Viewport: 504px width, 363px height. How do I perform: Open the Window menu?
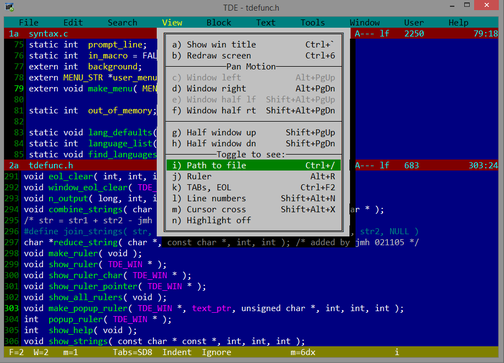click(365, 23)
